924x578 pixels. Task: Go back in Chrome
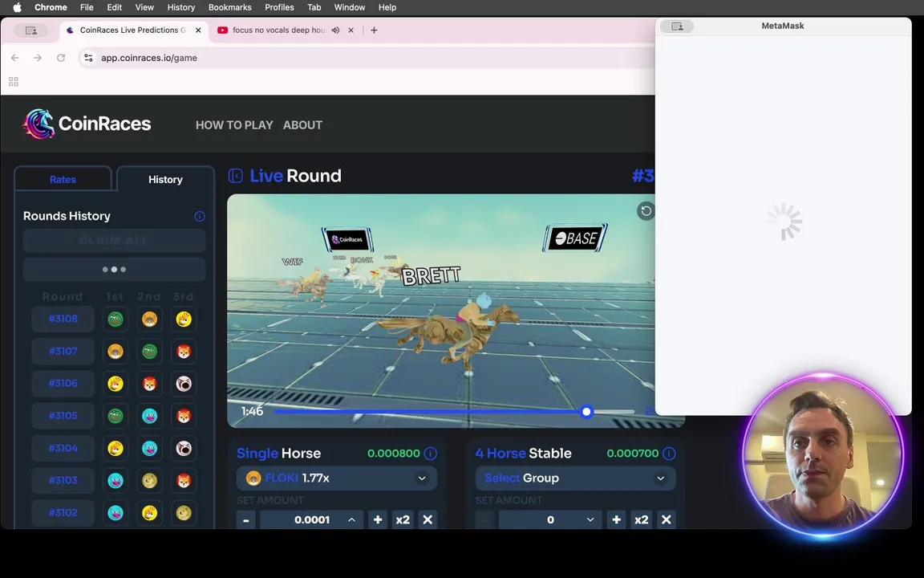coord(14,58)
